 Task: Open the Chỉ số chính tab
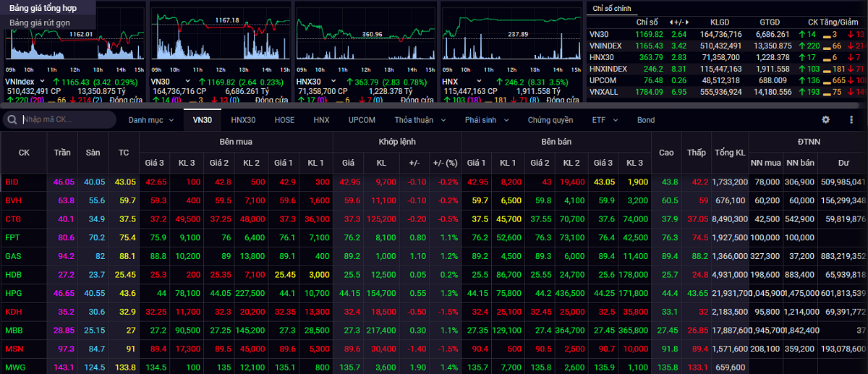[x=612, y=8]
